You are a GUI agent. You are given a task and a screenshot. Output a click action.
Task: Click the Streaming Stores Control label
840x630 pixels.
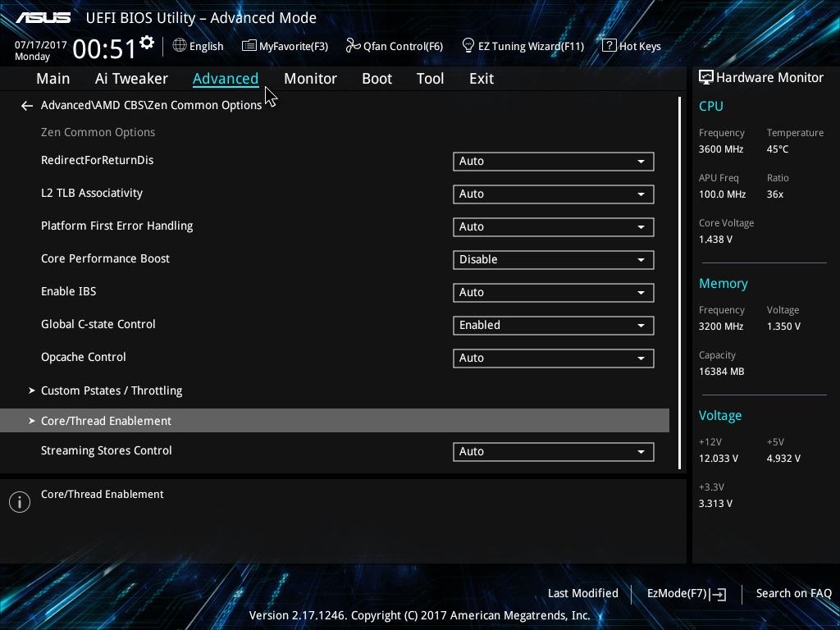[x=106, y=450]
